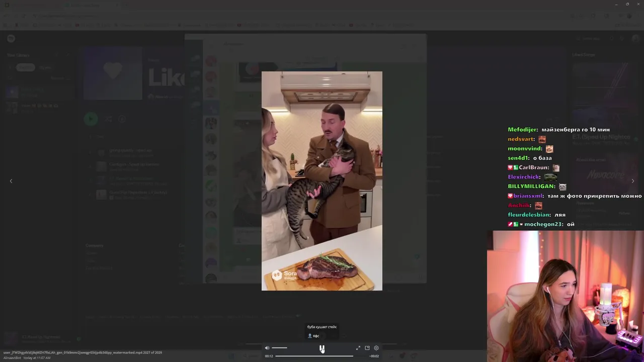Go to the next media with the right arrow
Image resolution: width=644 pixels, height=362 pixels.
(x=633, y=181)
